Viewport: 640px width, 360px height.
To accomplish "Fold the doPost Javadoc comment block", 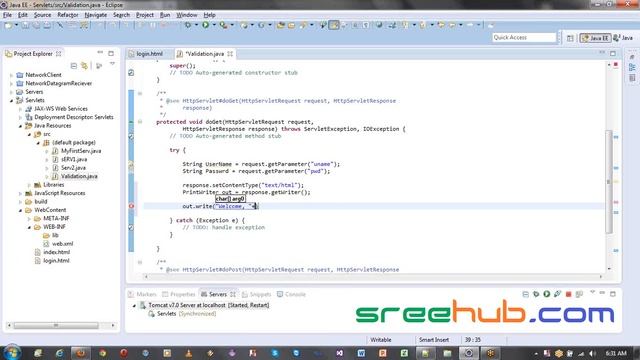I will pyautogui.click(x=140, y=262).
